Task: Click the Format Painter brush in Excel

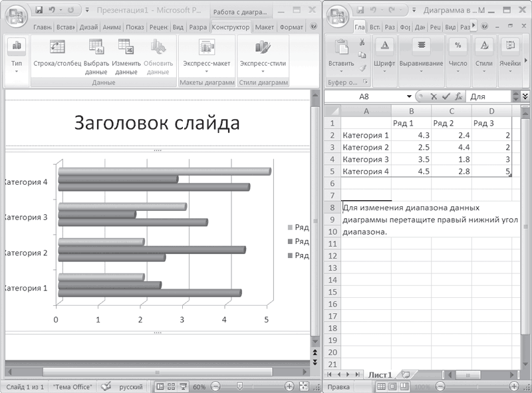Action: [x=362, y=67]
